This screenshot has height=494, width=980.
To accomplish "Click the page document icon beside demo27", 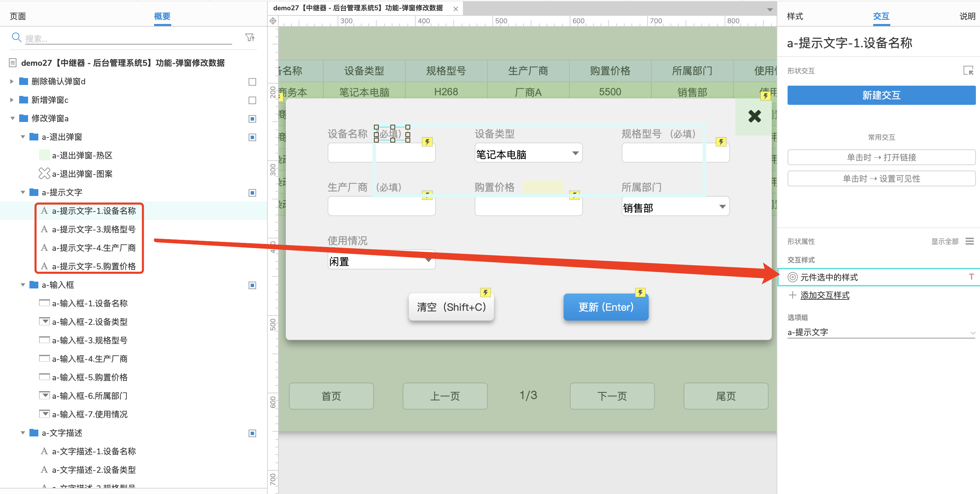I will [x=13, y=63].
